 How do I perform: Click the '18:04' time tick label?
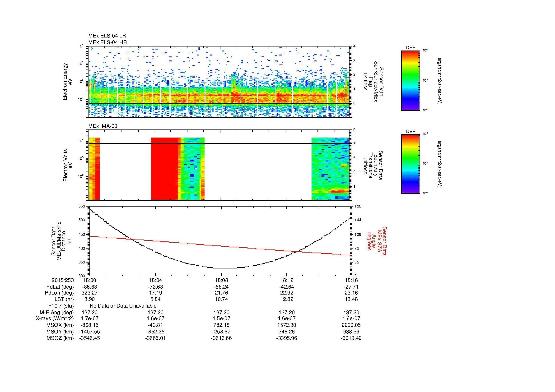pyautogui.click(x=155, y=280)
